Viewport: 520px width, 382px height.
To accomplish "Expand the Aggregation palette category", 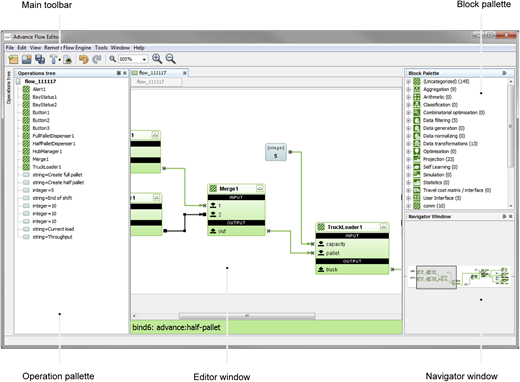I will pos(408,89).
